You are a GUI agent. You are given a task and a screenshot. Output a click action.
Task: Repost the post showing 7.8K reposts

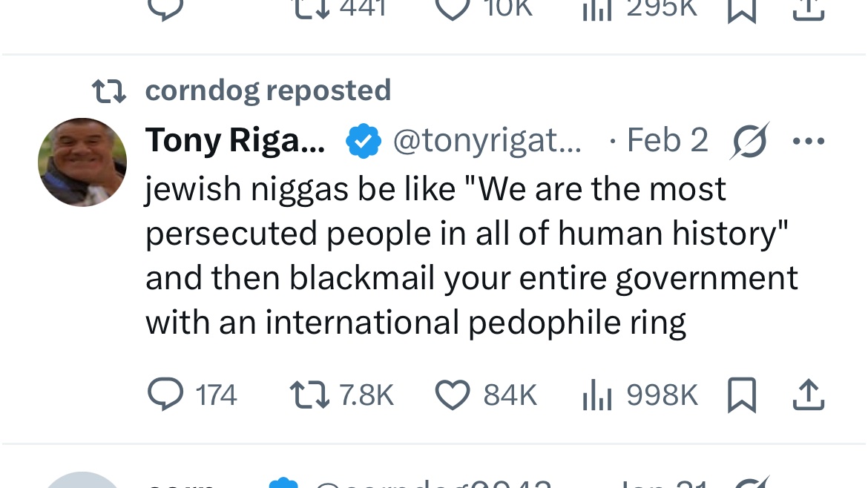coord(308,395)
